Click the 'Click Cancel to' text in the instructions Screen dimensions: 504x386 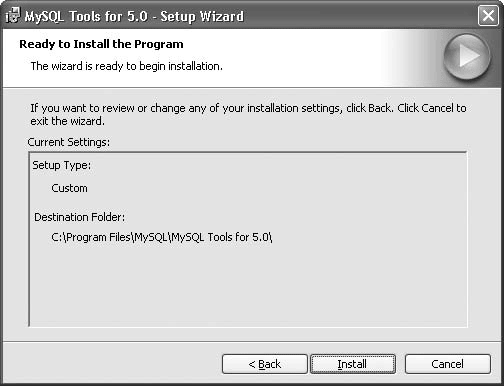click(x=432, y=108)
